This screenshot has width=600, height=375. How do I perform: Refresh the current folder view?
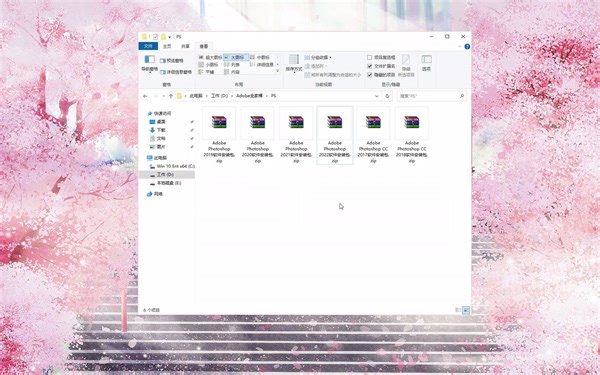click(x=387, y=96)
